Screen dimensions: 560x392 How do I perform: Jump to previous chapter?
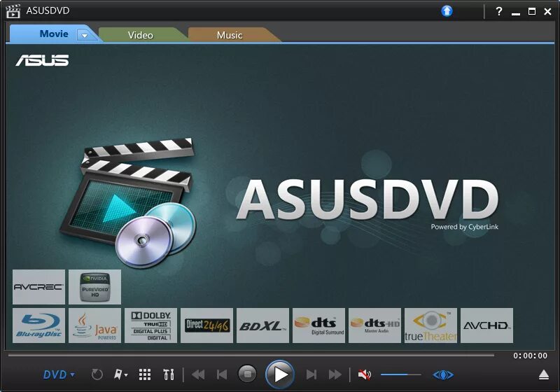[222, 374]
